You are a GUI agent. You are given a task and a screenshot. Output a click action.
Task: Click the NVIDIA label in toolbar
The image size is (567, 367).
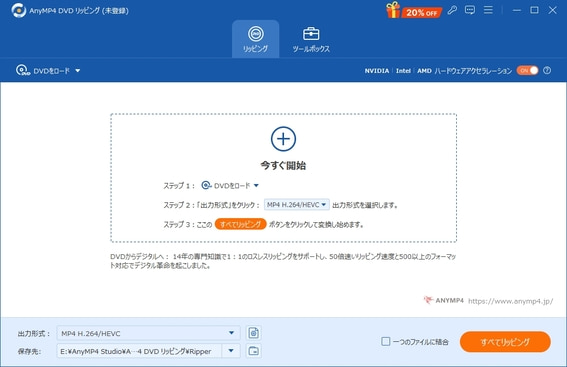tap(376, 71)
